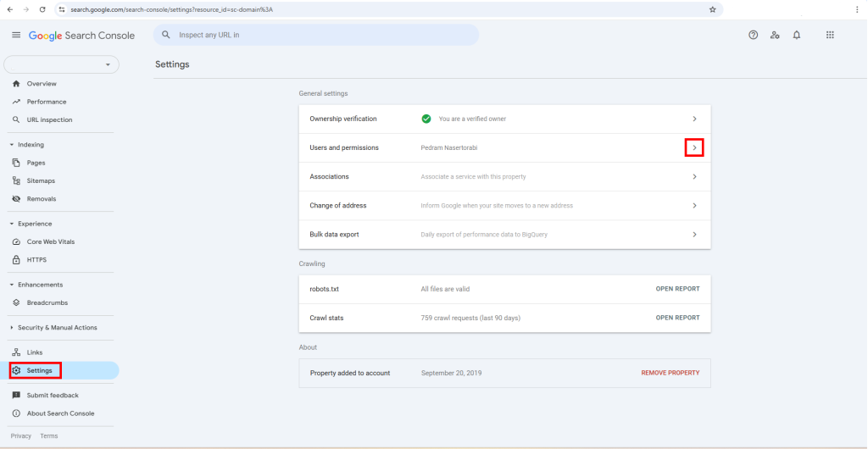Click the Privacy link in footer
This screenshot has height=449, width=868.
(21, 436)
